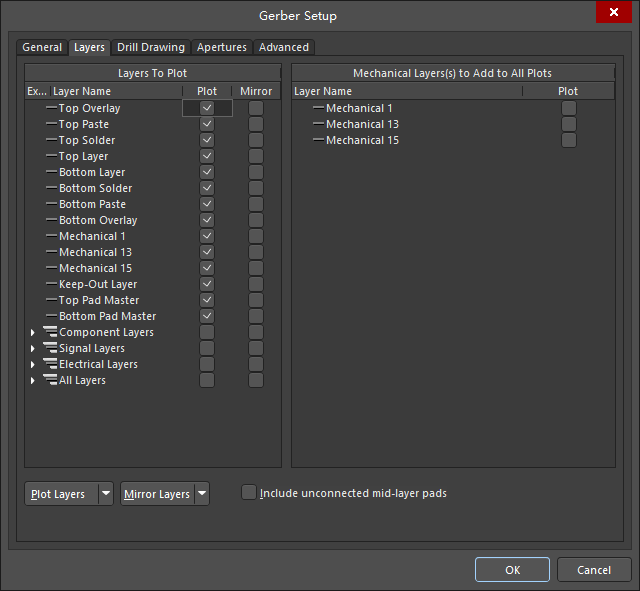Click the Ex... column header

(37, 91)
